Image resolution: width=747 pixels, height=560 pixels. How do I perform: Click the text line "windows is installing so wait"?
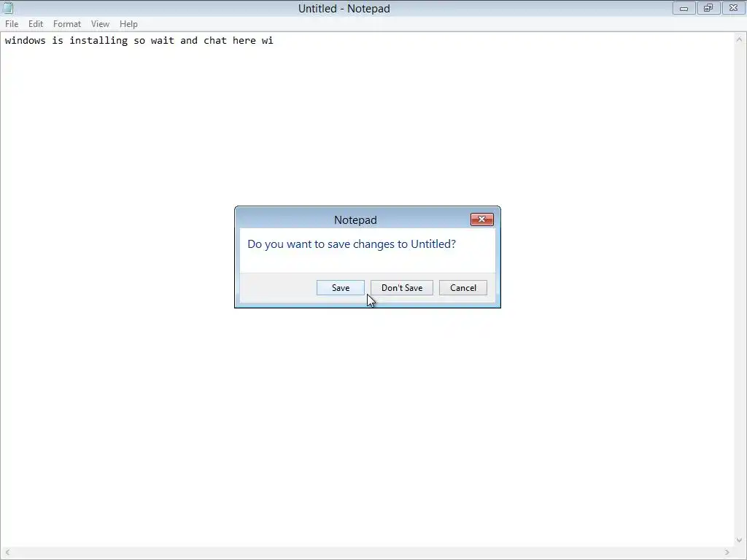pyautogui.click(x=90, y=41)
